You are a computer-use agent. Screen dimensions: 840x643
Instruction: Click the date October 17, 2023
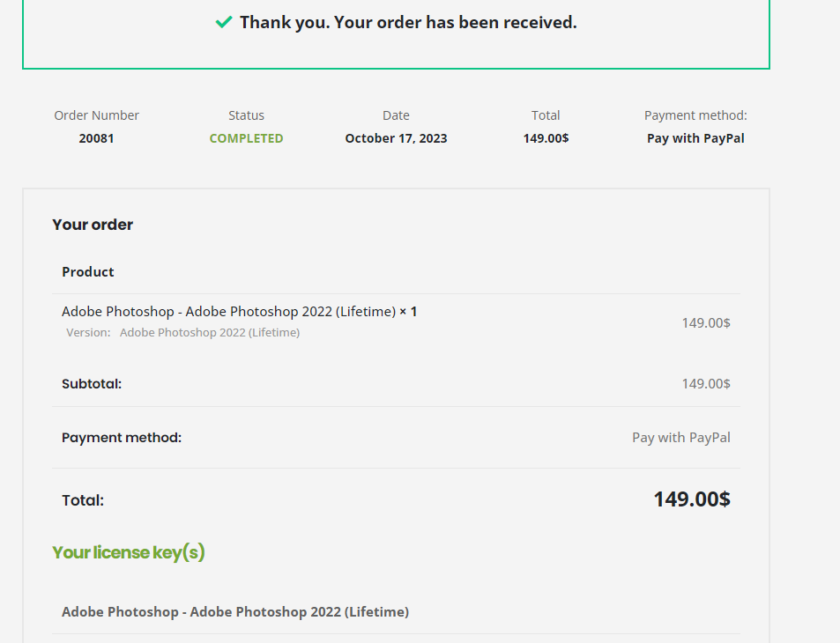tap(396, 138)
